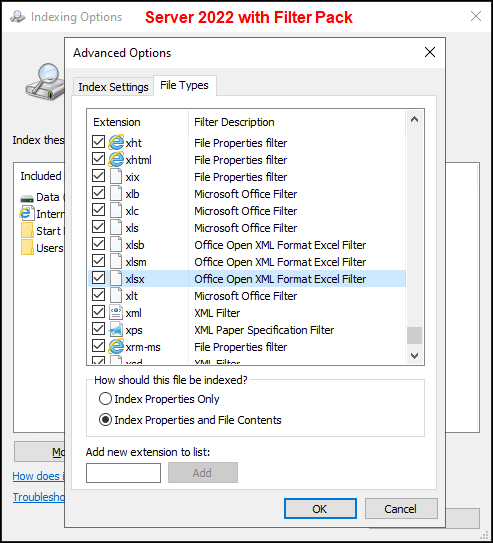This screenshot has width=493, height=543.
Task: Click the XML document icon beside xml
Action: tap(116, 312)
